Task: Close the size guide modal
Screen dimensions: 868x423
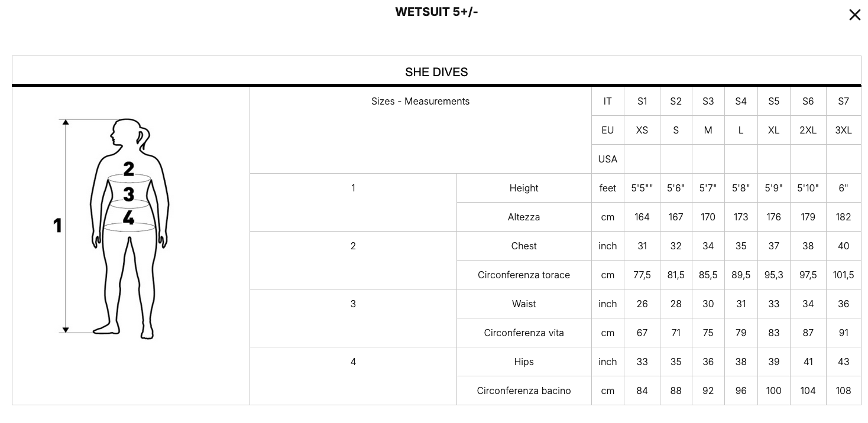Action: point(854,15)
